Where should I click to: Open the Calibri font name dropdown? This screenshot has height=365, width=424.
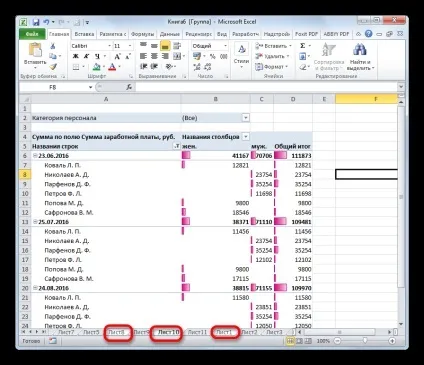click(109, 46)
